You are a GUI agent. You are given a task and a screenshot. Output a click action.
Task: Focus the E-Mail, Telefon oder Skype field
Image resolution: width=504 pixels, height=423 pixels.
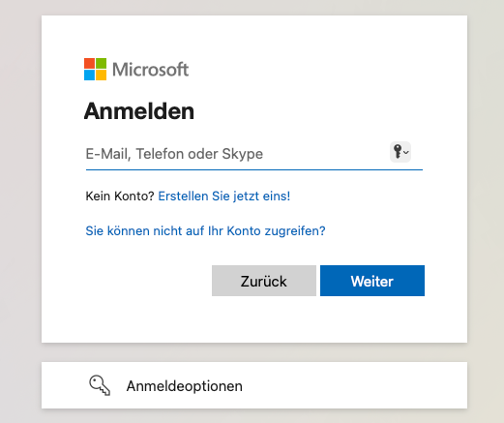point(254,154)
